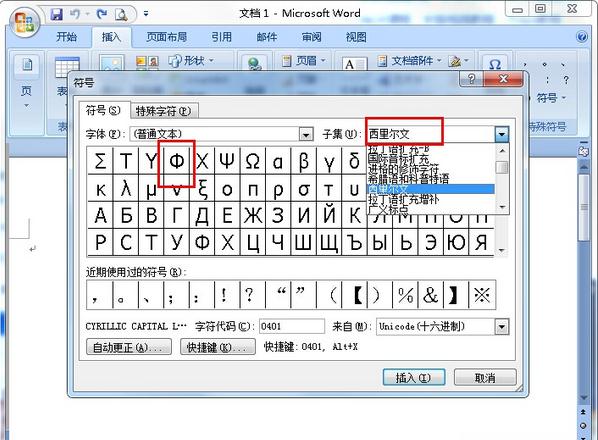The image size is (598, 440).
Task: Redo action in Quick Access toolbar
Action: click(x=101, y=14)
